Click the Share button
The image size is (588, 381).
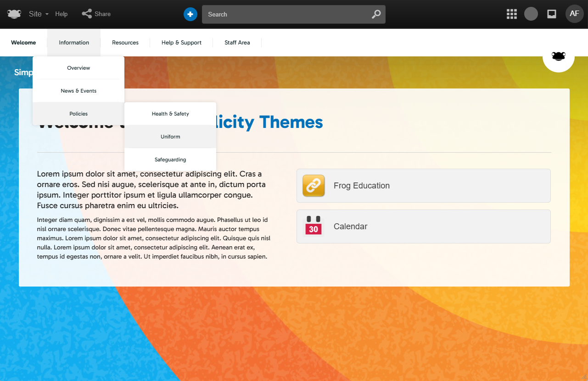click(x=96, y=14)
